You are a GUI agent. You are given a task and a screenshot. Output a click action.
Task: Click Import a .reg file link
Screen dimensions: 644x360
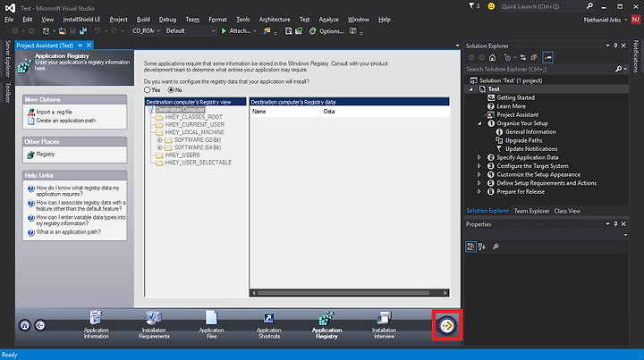click(55, 112)
